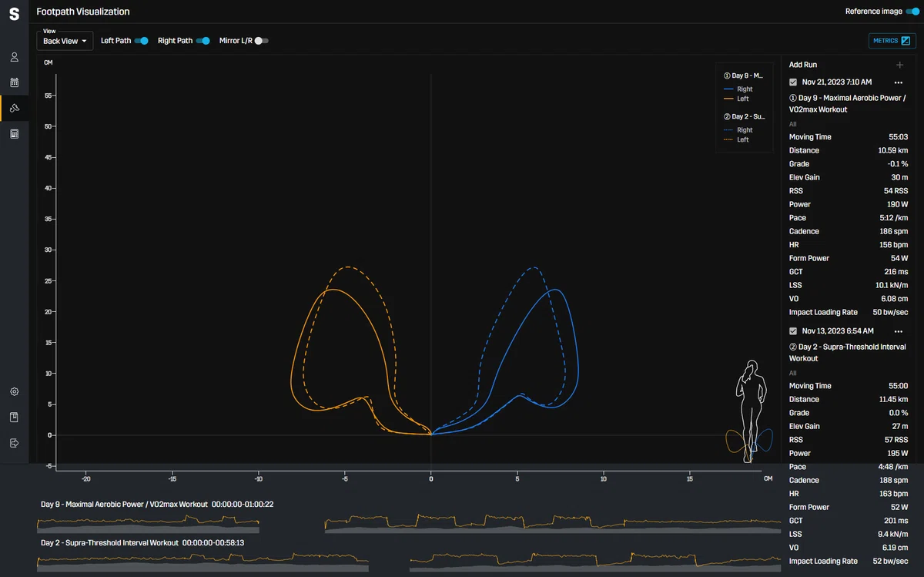Click the Stryd S logo
The image size is (924, 577).
pyautogui.click(x=14, y=13)
